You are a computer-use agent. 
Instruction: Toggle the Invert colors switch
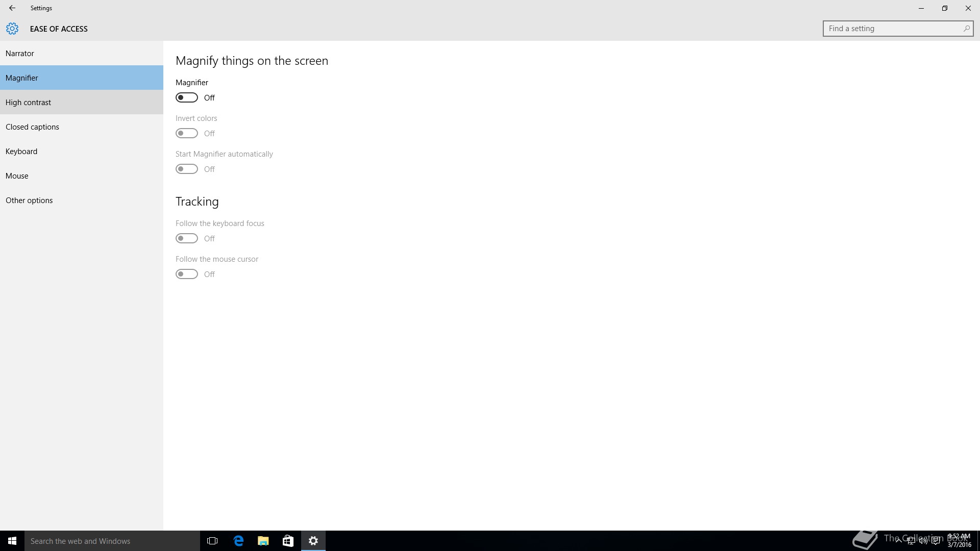(187, 133)
